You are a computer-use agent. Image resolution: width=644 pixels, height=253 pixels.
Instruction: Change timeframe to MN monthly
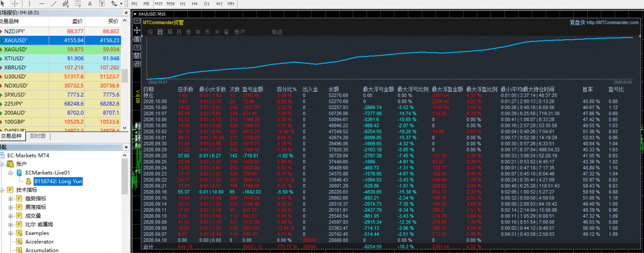(x=231, y=4)
